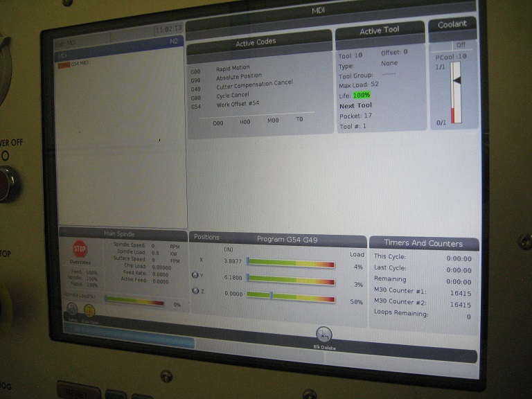Click the Loops Remaining value

coord(468,317)
